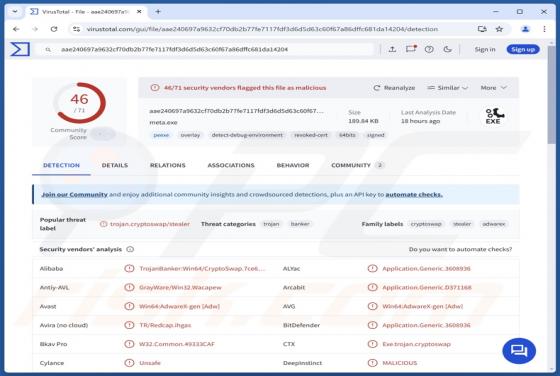
Task: Click the trojan threat category chip
Action: coord(271,224)
